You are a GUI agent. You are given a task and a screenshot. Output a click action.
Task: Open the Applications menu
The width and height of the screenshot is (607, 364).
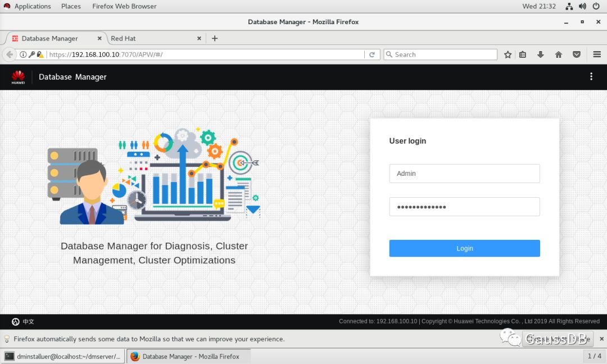pyautogui.click(x=32, y=6)
